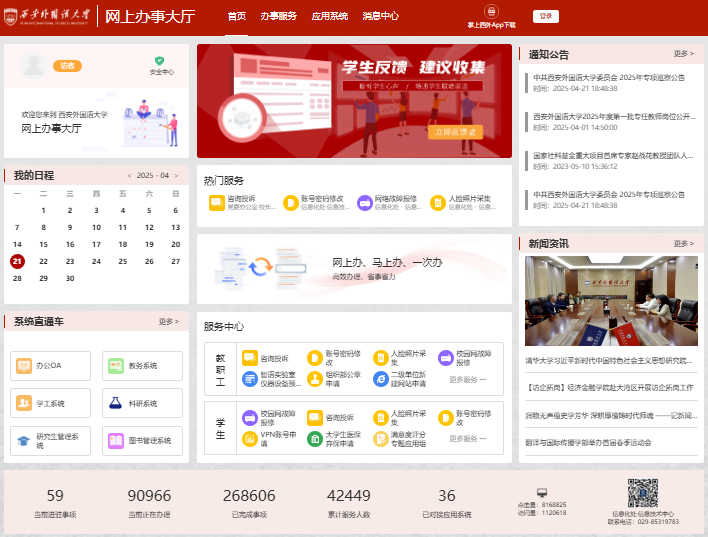
Task: Open 润物无声塩史学芳华 news link
Action: (x=611, y=416)
